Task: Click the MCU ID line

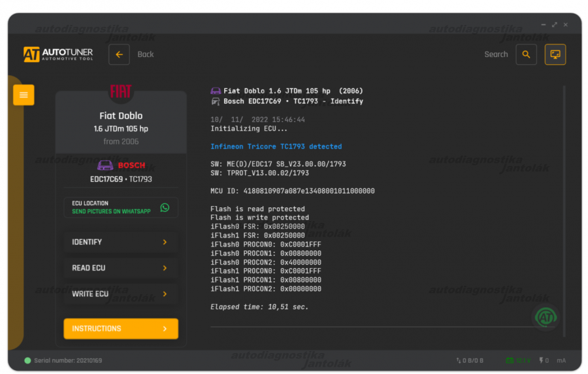Action: (x=293, y=192)
